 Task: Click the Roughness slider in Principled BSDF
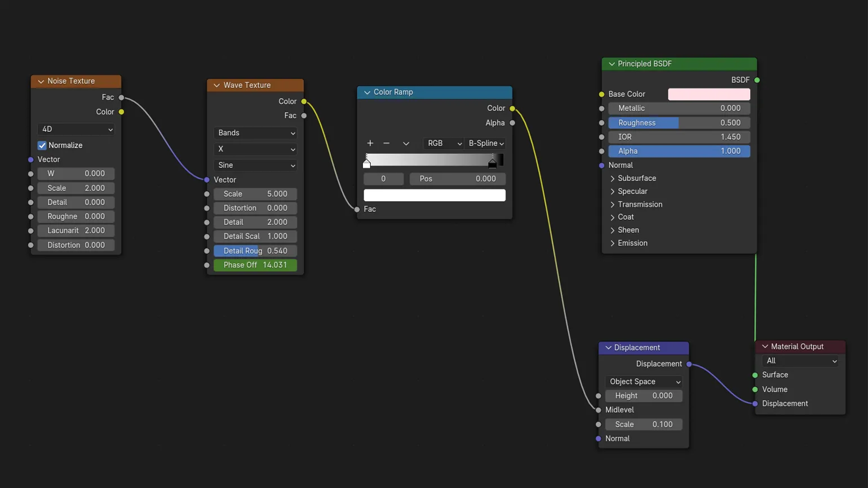(x=679, y=122)
